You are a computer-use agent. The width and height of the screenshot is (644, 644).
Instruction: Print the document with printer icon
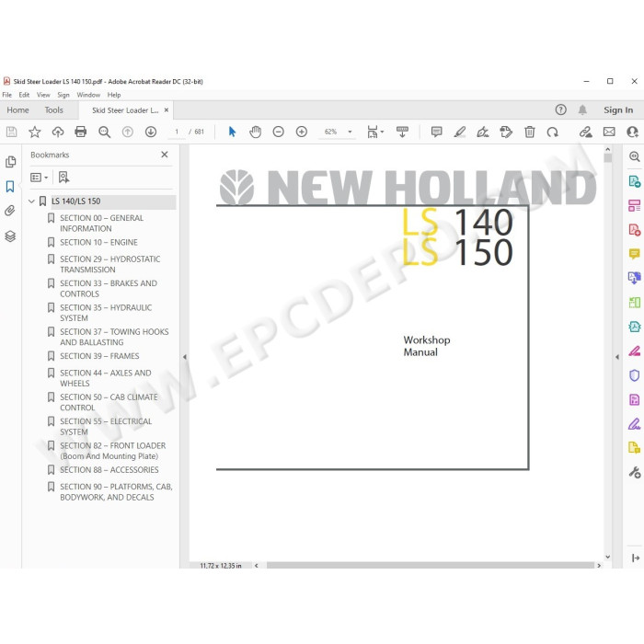tap(81, 132)
